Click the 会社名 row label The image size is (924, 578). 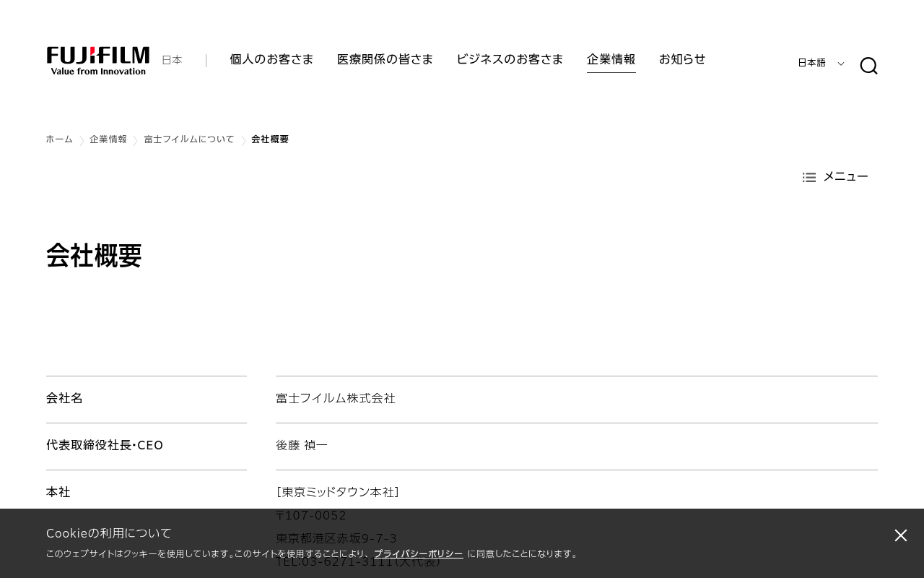(x=64, y=398)
